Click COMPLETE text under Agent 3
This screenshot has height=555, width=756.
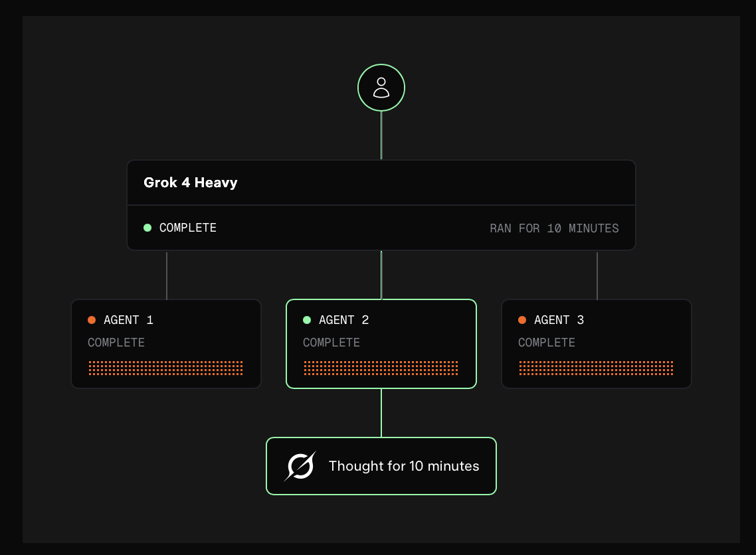[x=546, y=343]
